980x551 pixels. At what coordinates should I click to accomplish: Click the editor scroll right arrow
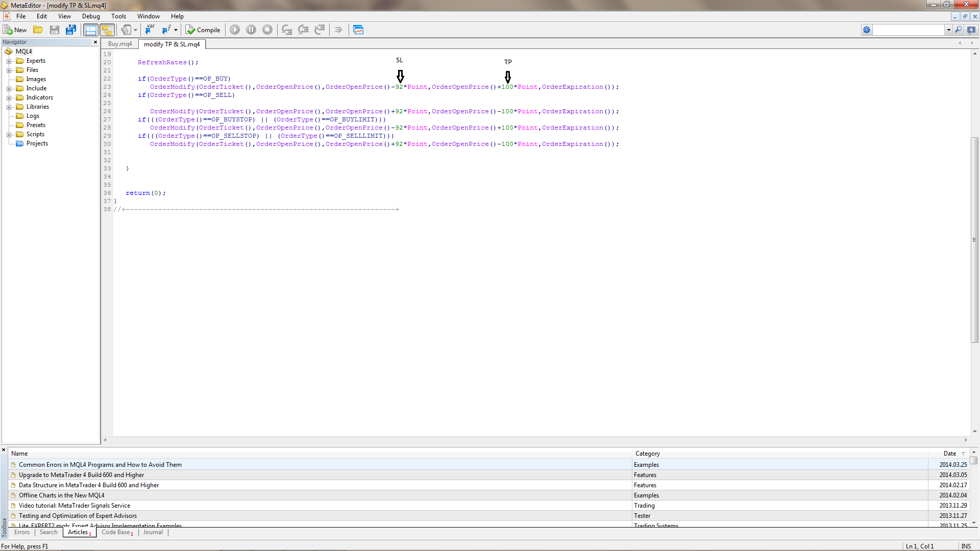click(x=966, y=440)
